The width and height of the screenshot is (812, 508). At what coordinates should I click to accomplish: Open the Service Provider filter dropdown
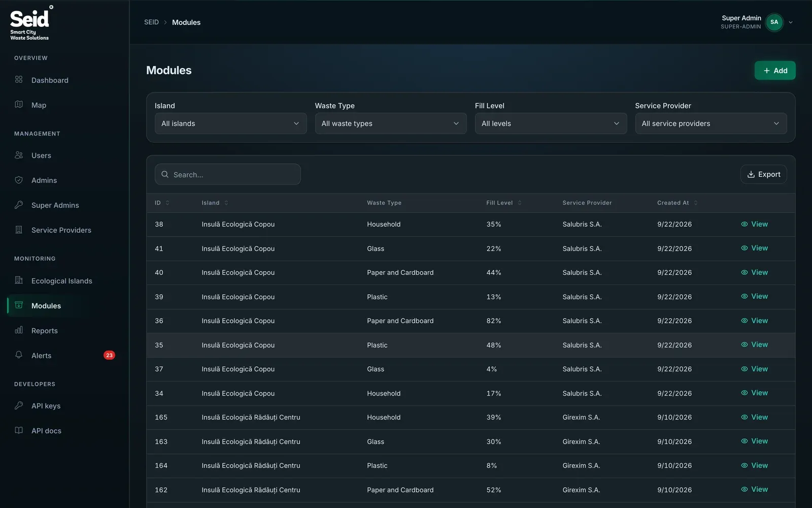click(711, 123)
